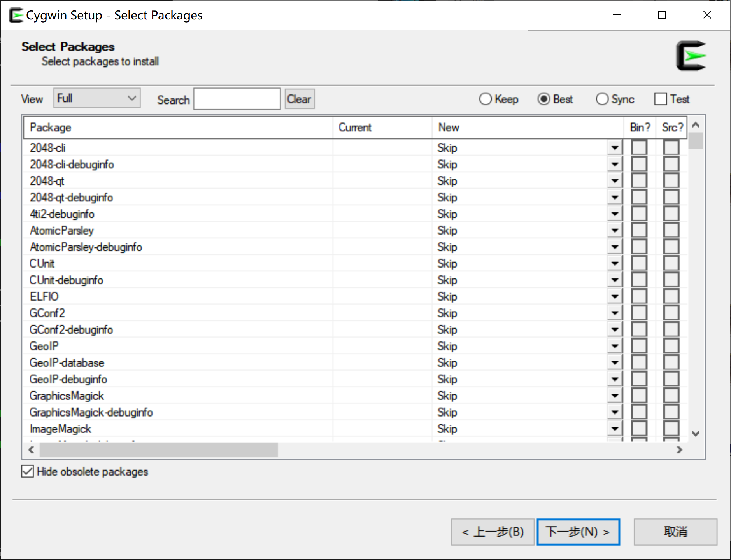Screen dimensions: 731x560
Task: Click Skip value for GeoIP-database
Action: [447, 363]
